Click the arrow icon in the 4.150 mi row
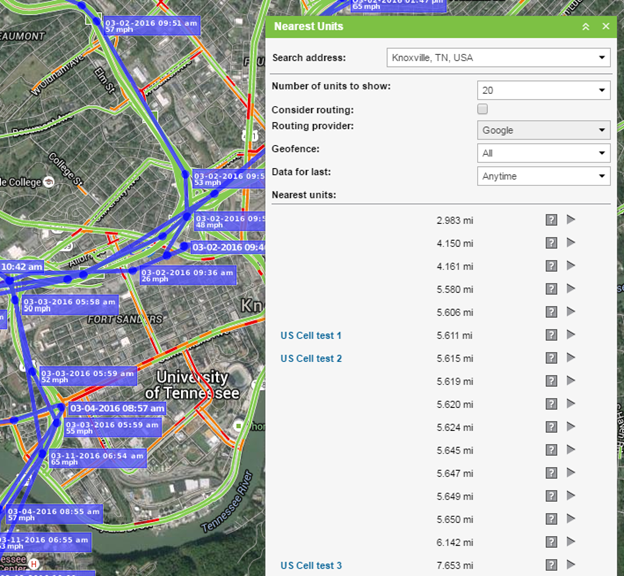 [571, 242]
